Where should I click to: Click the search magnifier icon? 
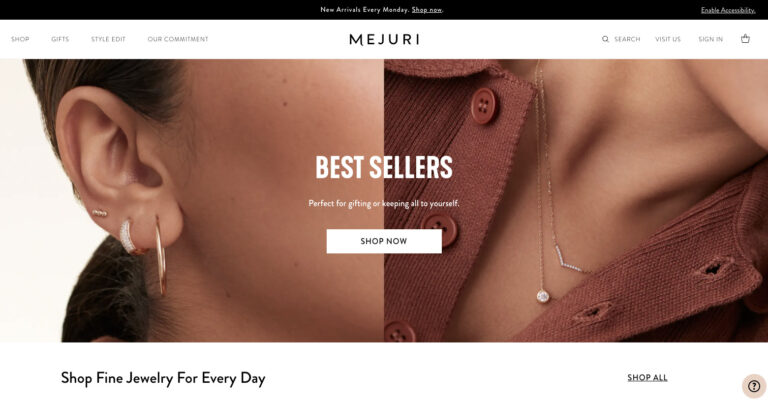click(x=605, y=39)
